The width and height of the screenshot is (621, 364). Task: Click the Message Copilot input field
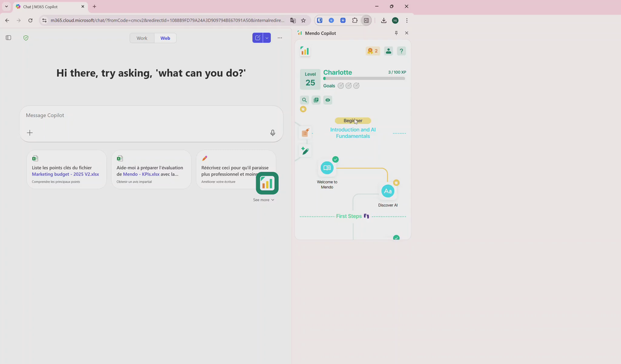146,115
